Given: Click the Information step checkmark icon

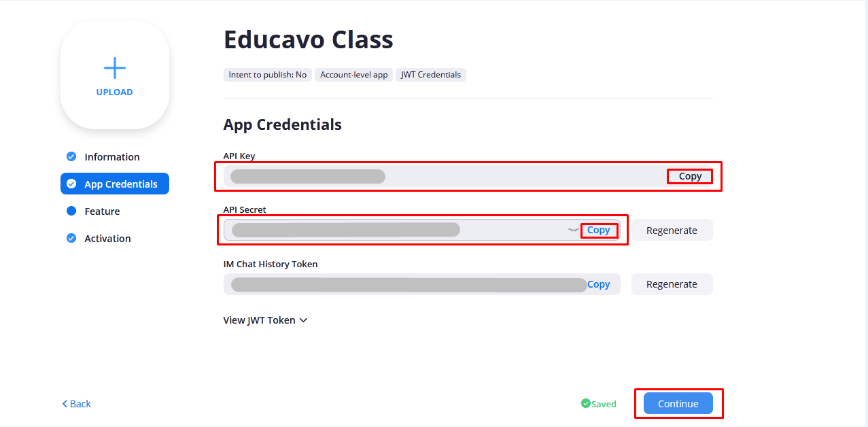Looking at the screenshot, I should [71, 157].
